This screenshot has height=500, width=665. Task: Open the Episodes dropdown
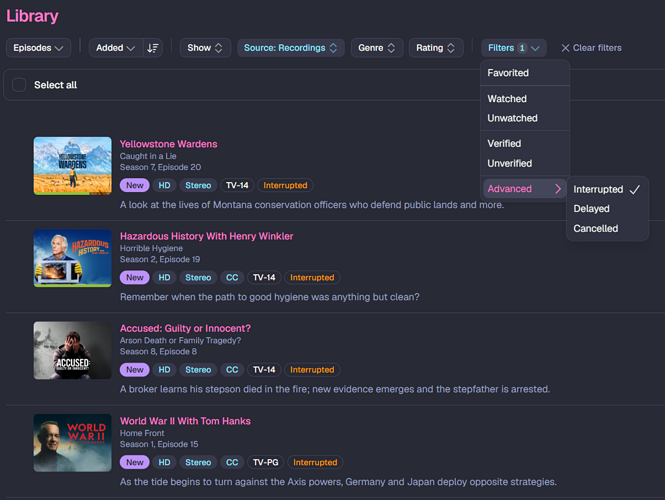pos(38,48)
